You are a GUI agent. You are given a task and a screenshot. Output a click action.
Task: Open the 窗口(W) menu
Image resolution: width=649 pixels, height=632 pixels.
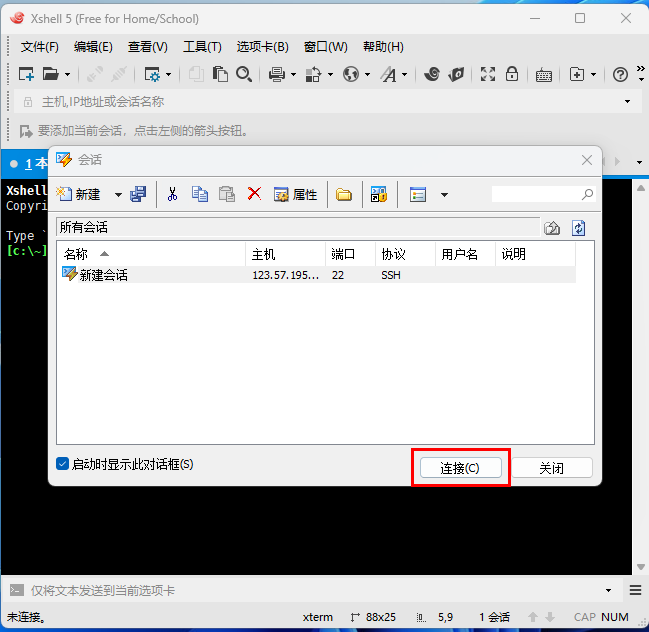point(326,47)
